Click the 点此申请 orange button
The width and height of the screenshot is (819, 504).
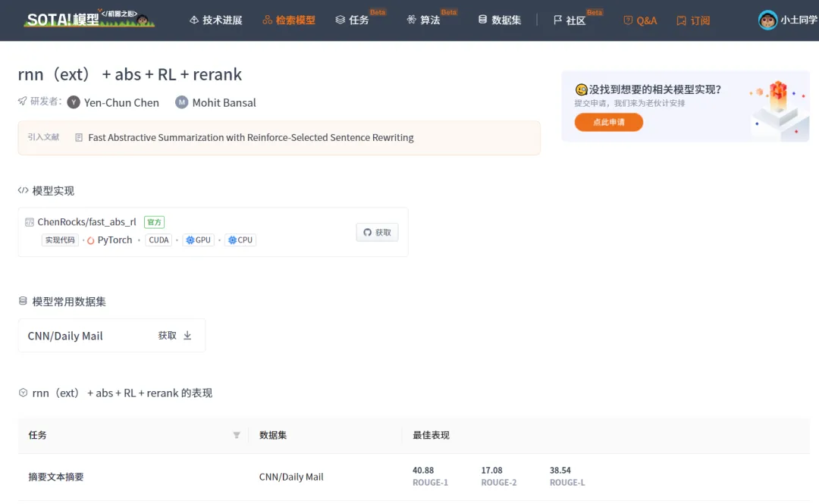[x=608, y=122]
